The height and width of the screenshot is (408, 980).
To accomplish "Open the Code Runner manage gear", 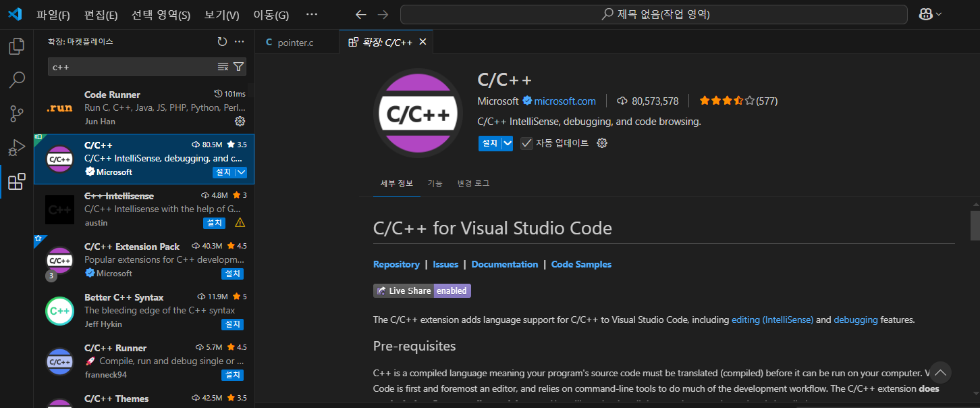I will (x=240, y=122).
